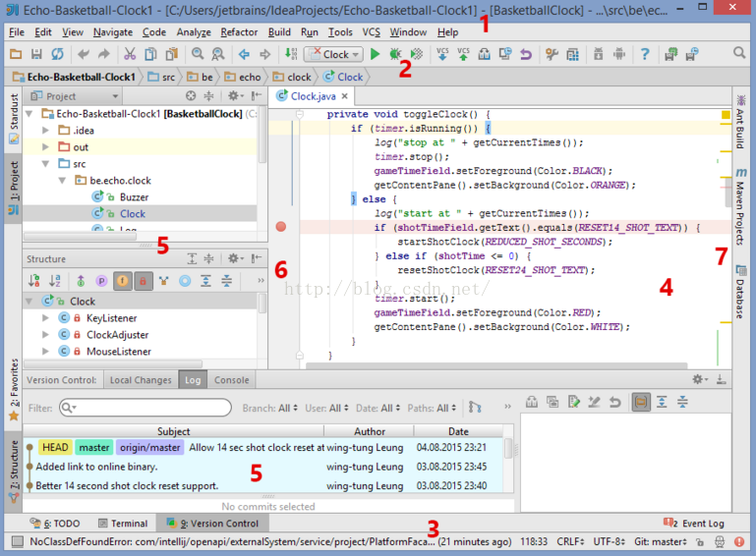Toggle Show Details button in Log toolbar
The image size is (756, 556).
641,402
